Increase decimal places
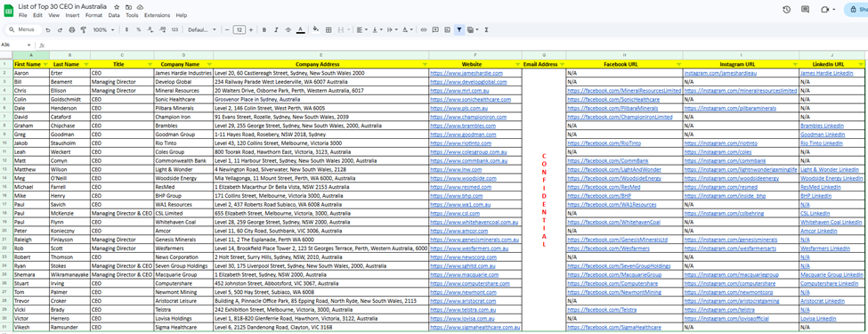868x334 pixels. tap(162, 29)
